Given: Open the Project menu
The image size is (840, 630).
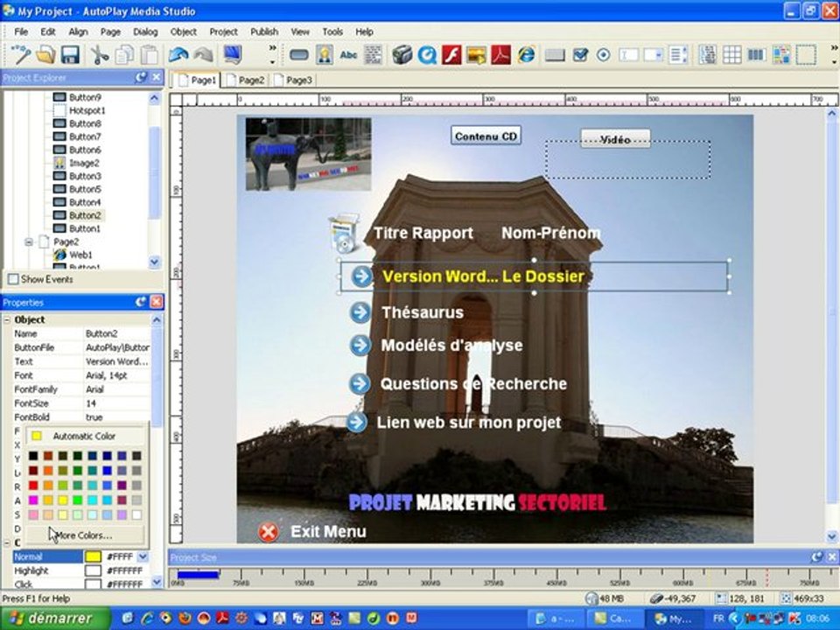Looking at the screenshot, I should pyautogui.click(x=223, y=32).
